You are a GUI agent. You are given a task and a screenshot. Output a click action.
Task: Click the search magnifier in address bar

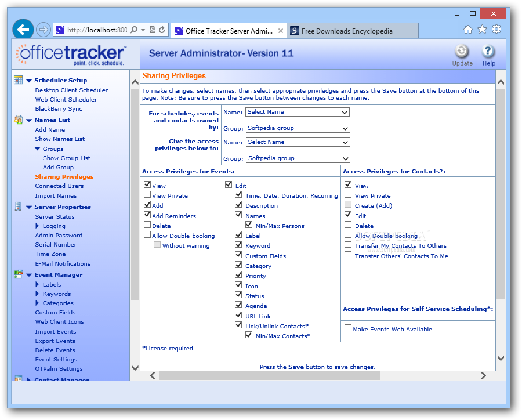(x=134, y=30)
